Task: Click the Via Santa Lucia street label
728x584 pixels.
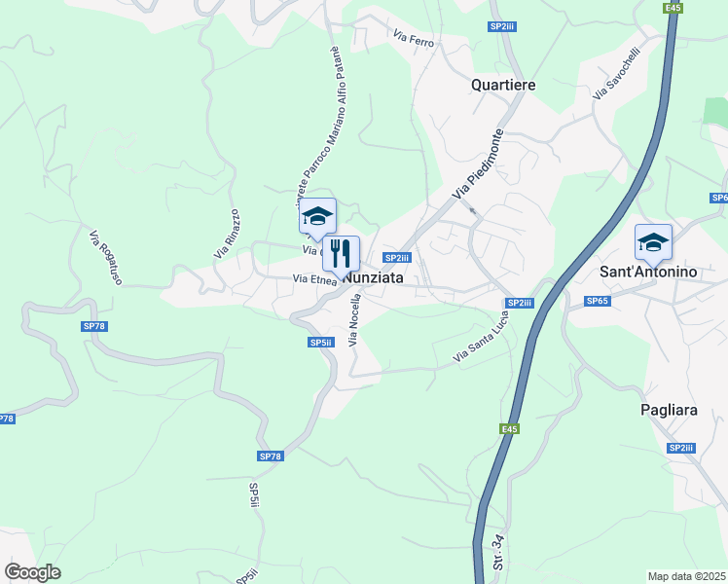Action: coord(481,337)
